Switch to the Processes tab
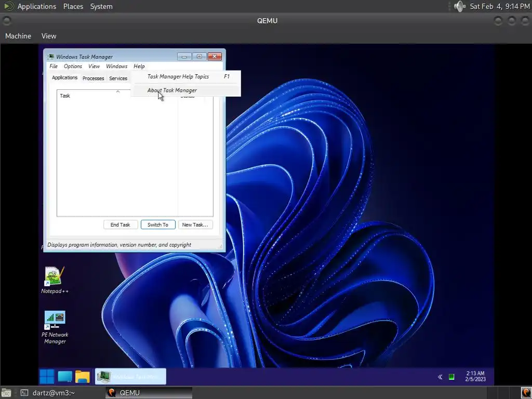 (93, 78)
